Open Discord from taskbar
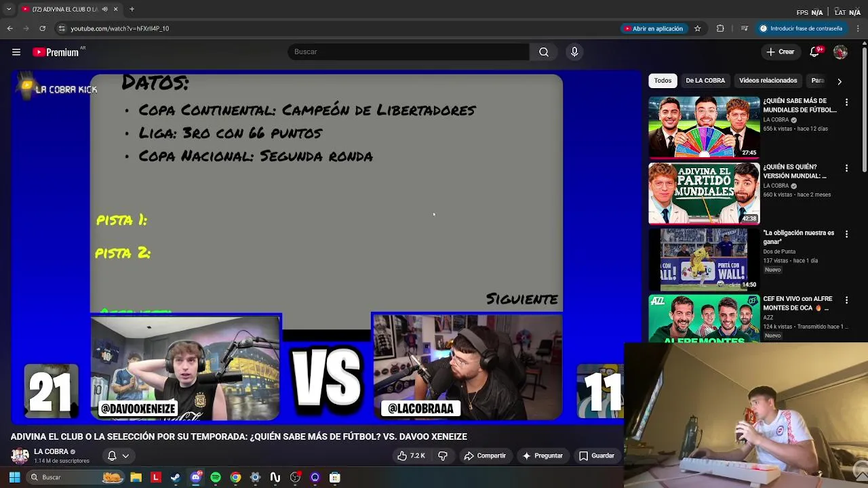The height and width of the screenshot is (488, 868). click(196, 477)
